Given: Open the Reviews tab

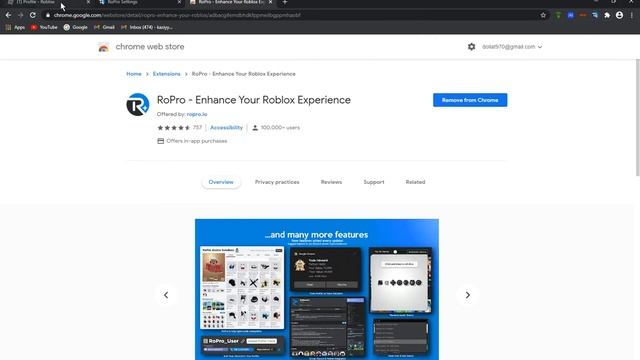Looking at the screenshot, I should tap(331, 182).
